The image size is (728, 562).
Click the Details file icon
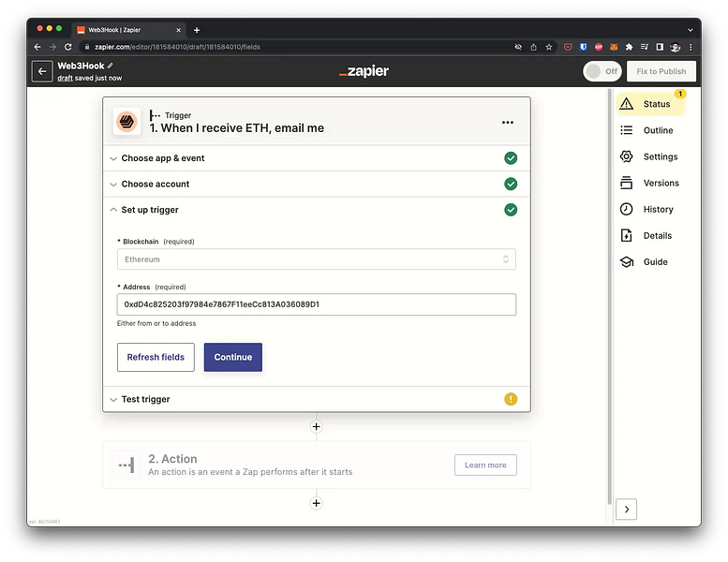[626, 236]
